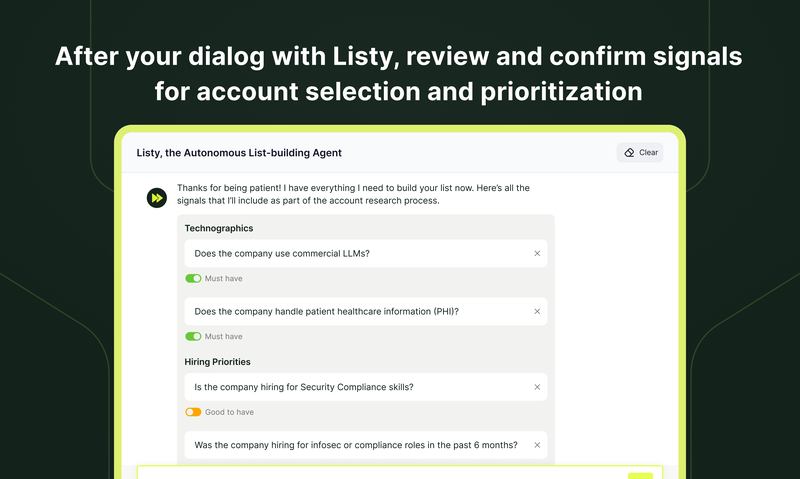Click the Listy Autonomous List-building Agent title
The width and height of the screenshot is (800, 479).
[x=239, y=153]
